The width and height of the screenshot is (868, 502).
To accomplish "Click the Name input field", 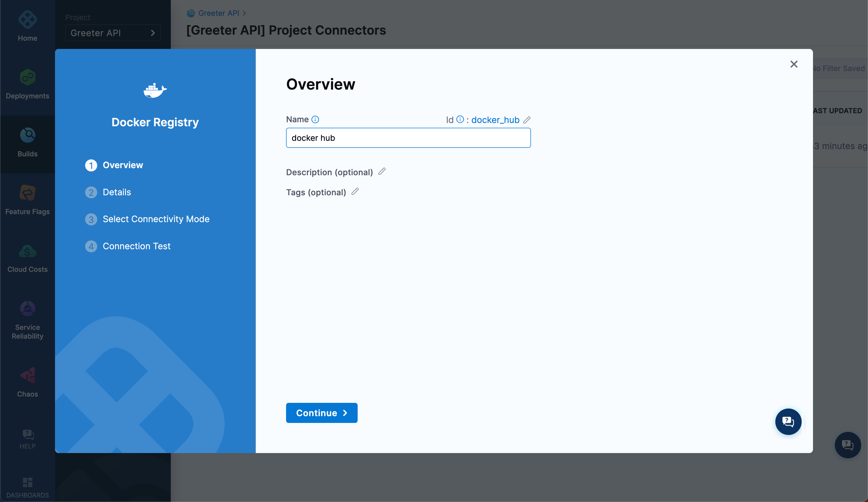I will pyautogui.click(x=408, y=138).
